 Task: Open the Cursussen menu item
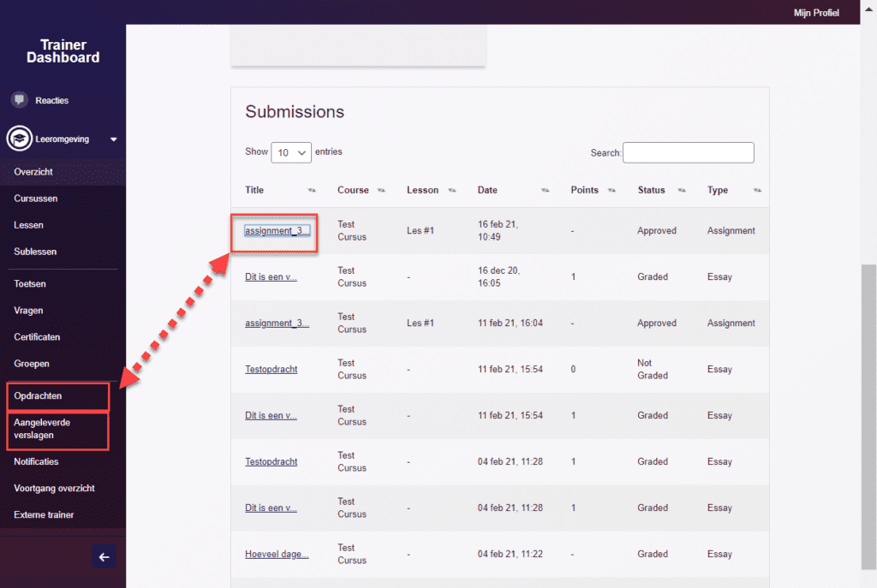click(x=36, y=199)
